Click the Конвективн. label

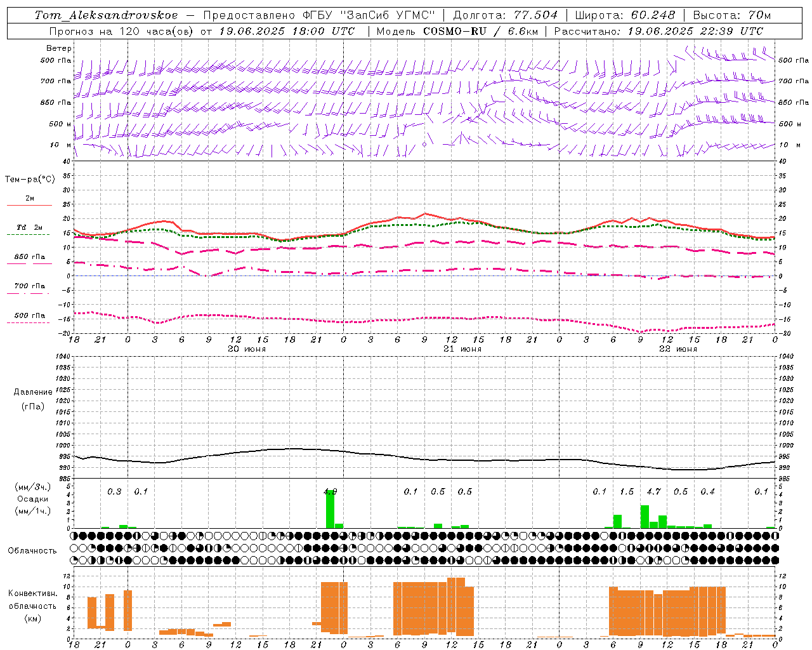pyautogui.click(x=32, y=594)
